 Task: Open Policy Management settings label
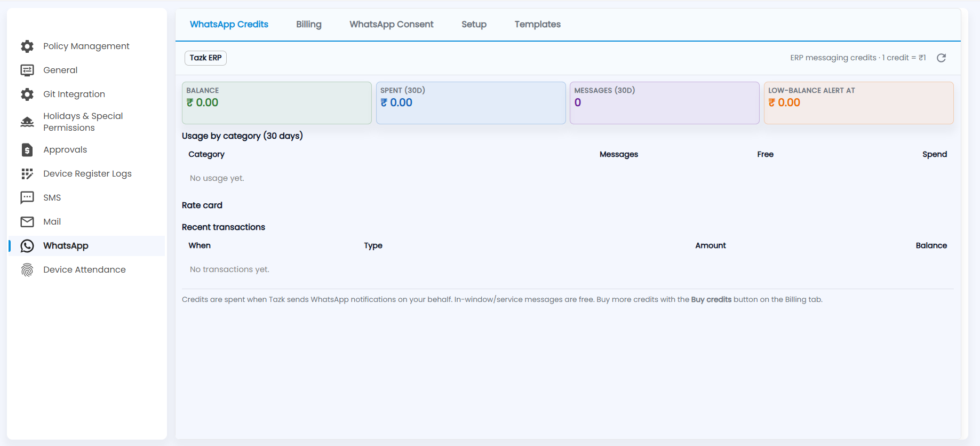(86, 46)
